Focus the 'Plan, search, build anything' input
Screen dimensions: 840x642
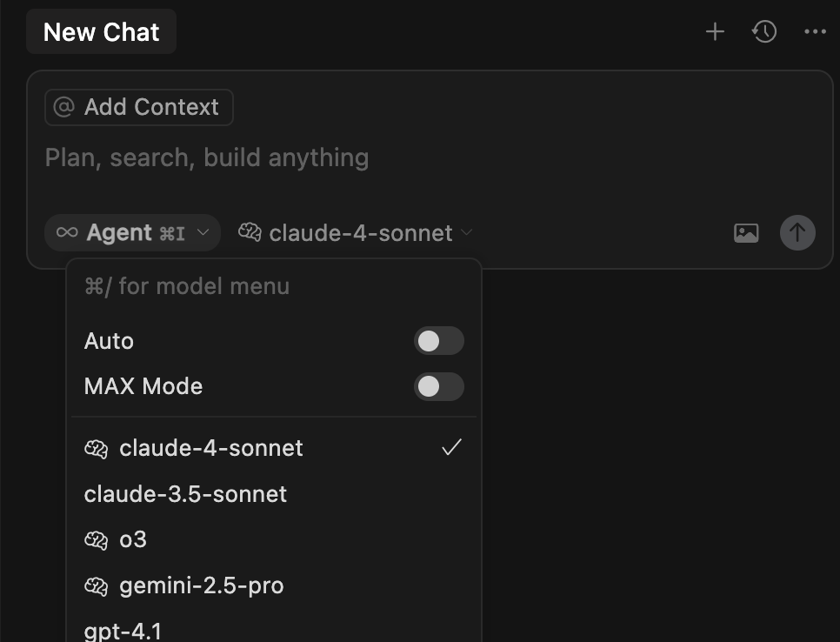[430, 157]
